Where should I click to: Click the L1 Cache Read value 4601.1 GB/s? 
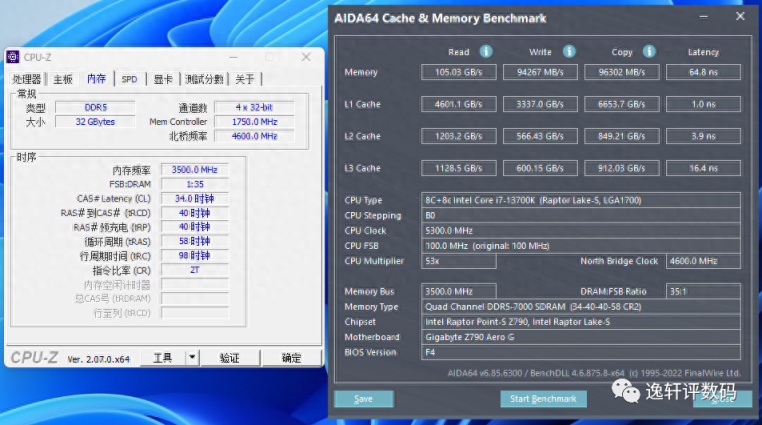point(459,104)
